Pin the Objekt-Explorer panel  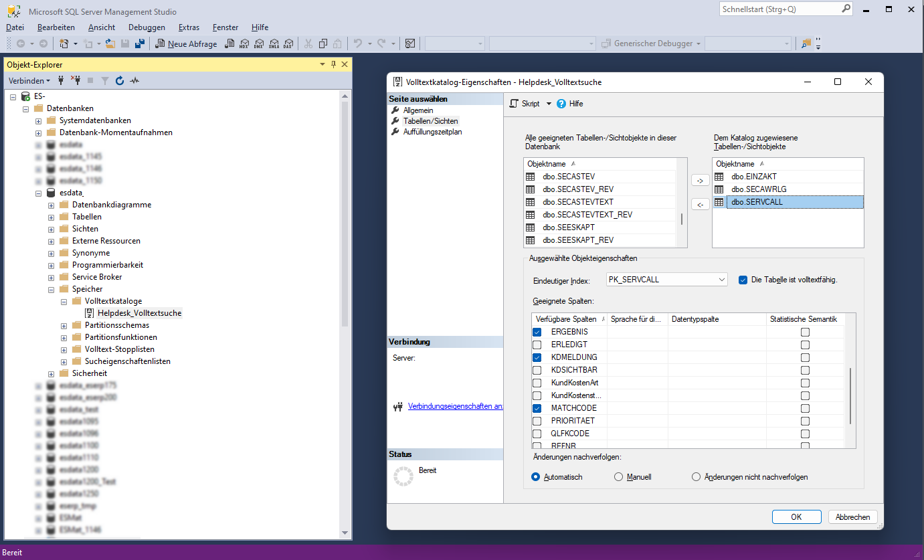[x=333, y=64]
